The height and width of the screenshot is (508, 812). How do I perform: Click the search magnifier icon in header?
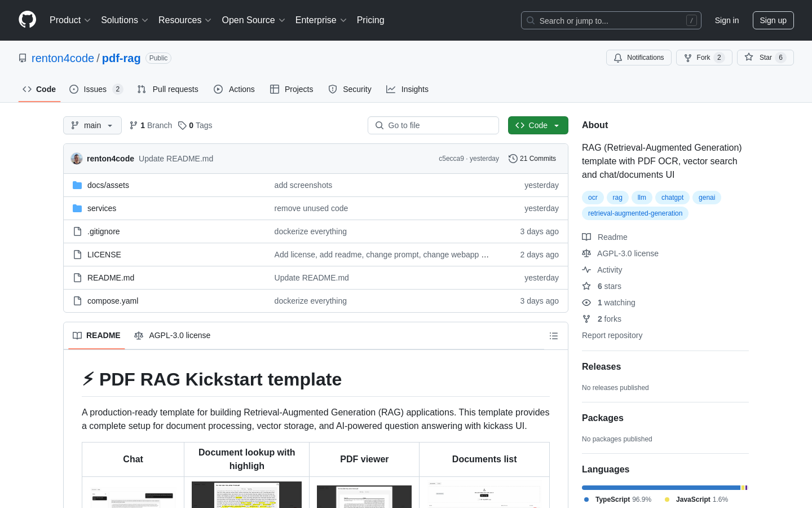tap(531, 20)
